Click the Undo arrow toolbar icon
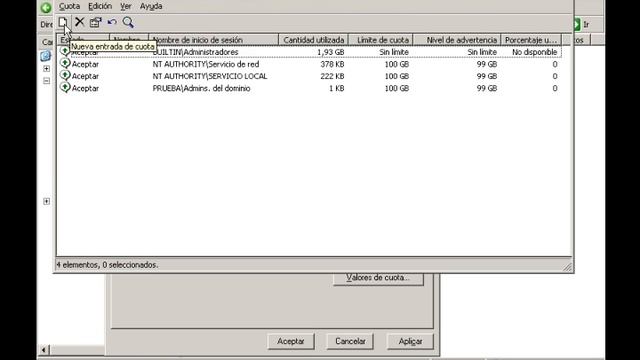Image resolution: width=640 pixels, height=360 pixels. click(112, 22)
